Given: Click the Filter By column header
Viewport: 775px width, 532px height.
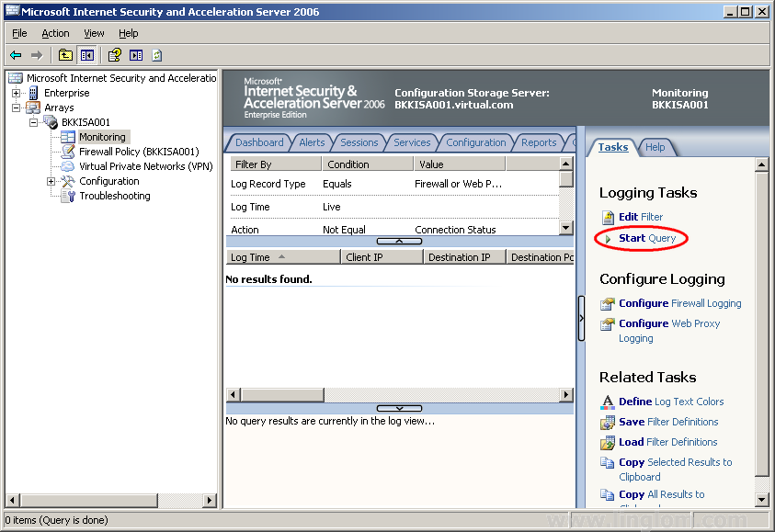Looking at the screenshot, I should [x=275, y=164].
